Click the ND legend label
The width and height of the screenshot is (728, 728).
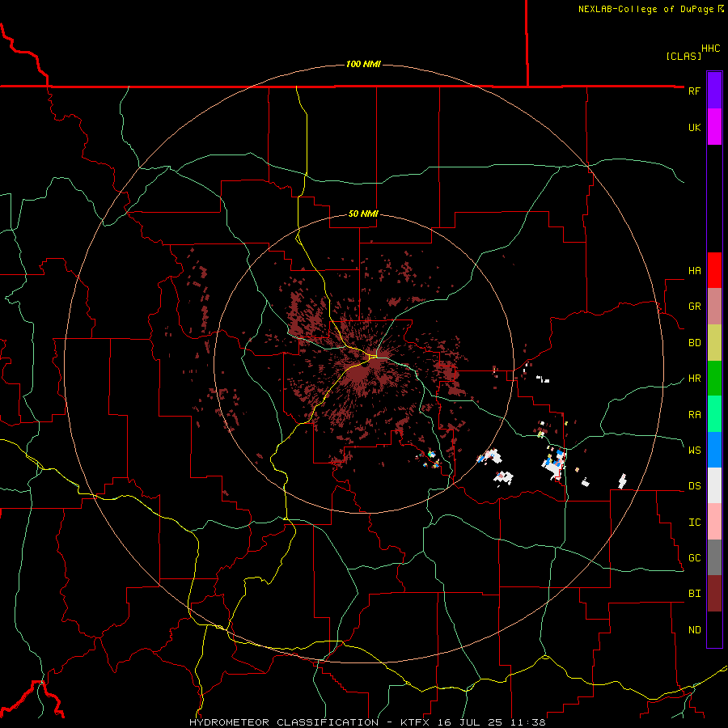click(x=694, y=630)
